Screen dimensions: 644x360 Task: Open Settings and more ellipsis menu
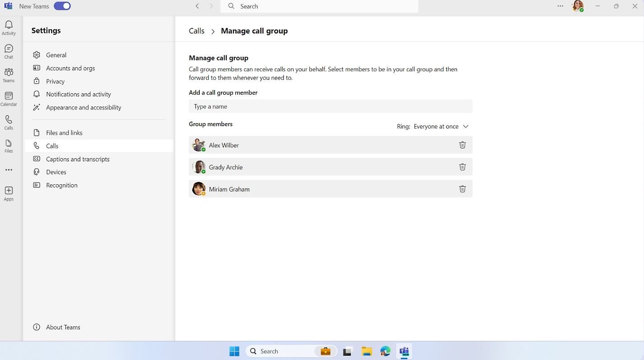[560, 6]
